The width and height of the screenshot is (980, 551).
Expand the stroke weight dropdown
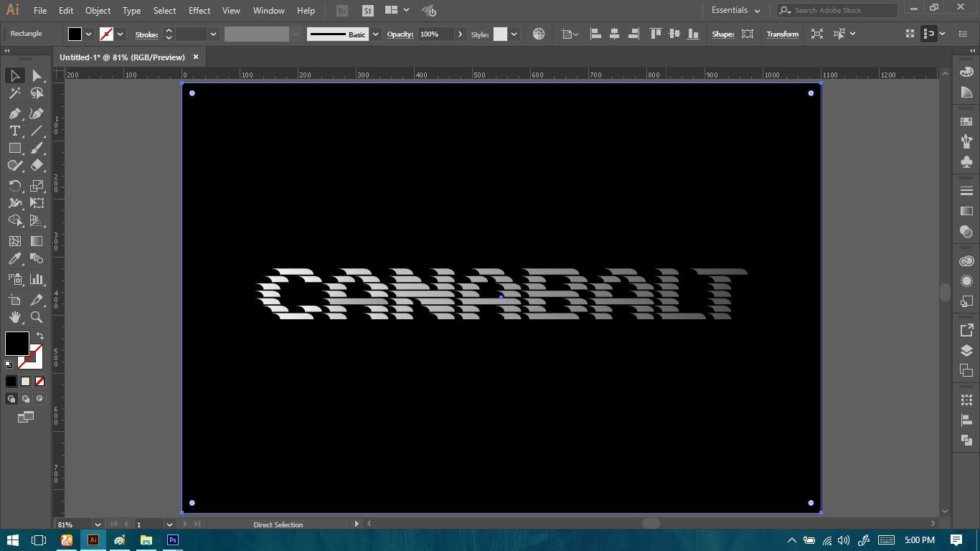click(213, 34)
